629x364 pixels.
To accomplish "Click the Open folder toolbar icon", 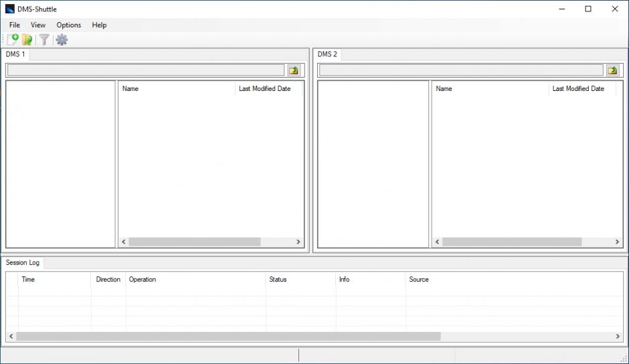I will tap(27, 40).
